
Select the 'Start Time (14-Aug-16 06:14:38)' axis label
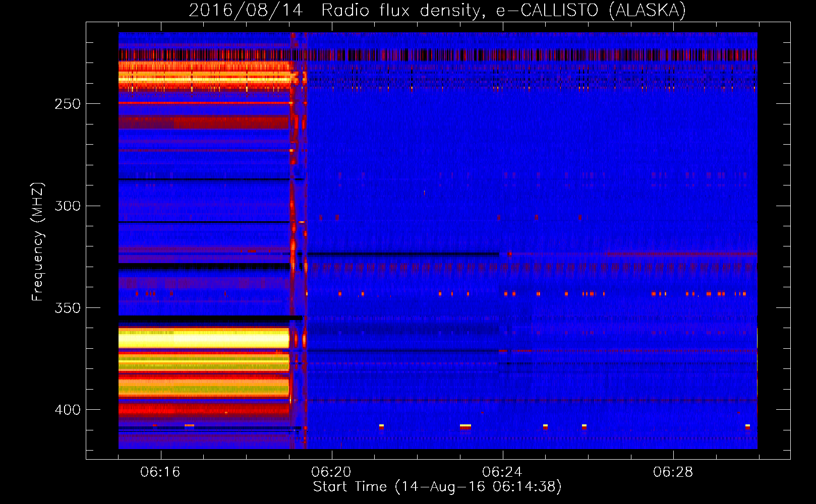[x=437, y=487]
